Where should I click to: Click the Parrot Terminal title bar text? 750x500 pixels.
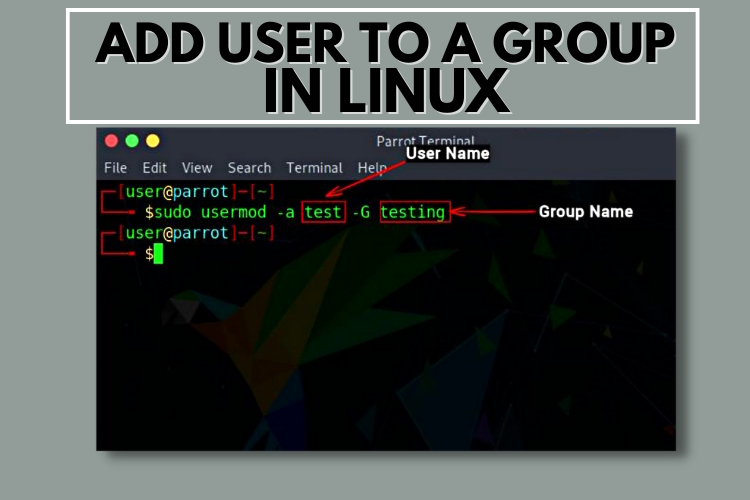[x=425, y=141]
